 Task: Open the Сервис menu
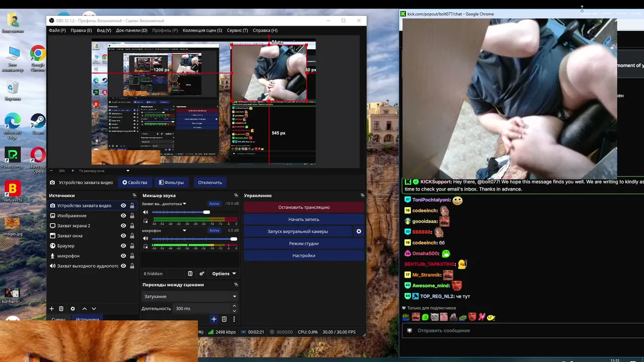[237, 30]
